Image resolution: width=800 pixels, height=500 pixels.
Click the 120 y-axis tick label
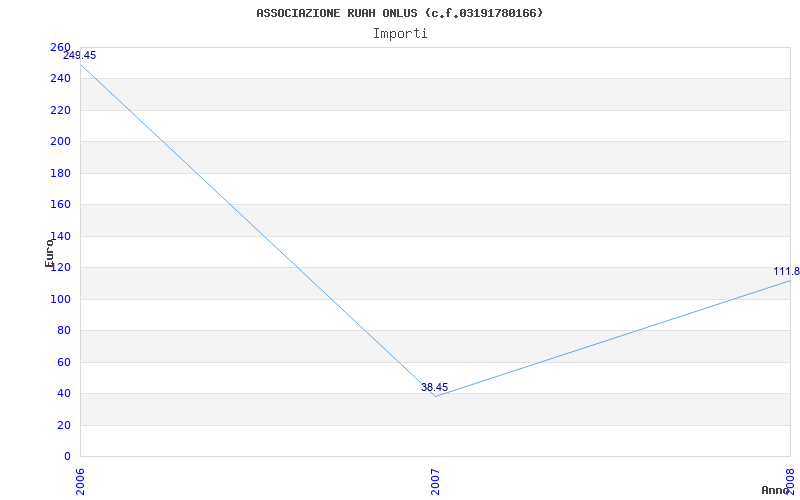coord(60,268)
